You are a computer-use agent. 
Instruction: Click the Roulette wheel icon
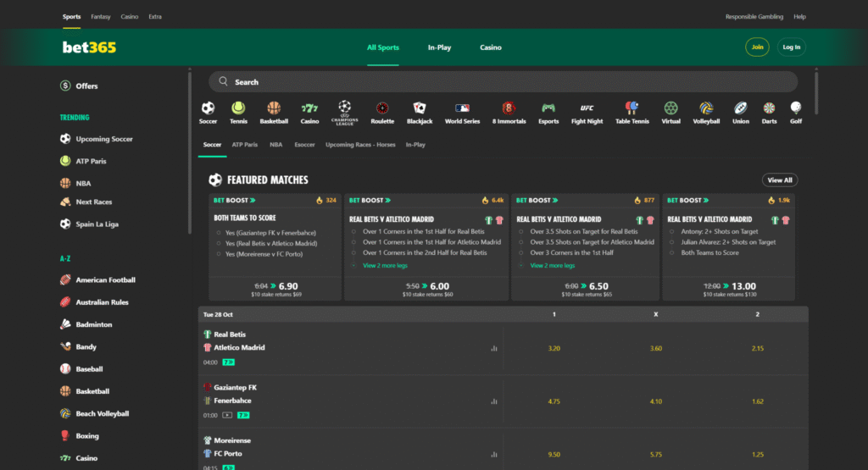tap(382, 108)
